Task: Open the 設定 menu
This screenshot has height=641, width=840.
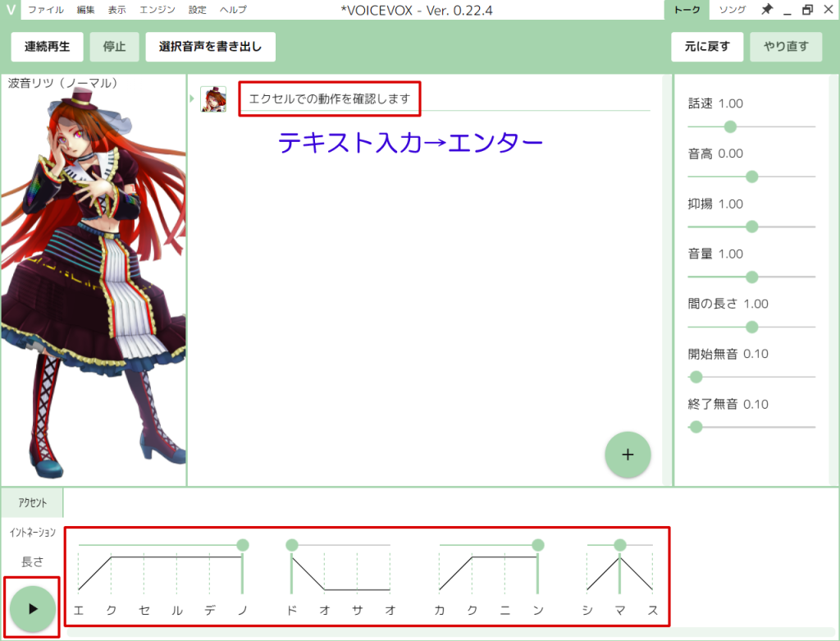Action: coord(197,10)
